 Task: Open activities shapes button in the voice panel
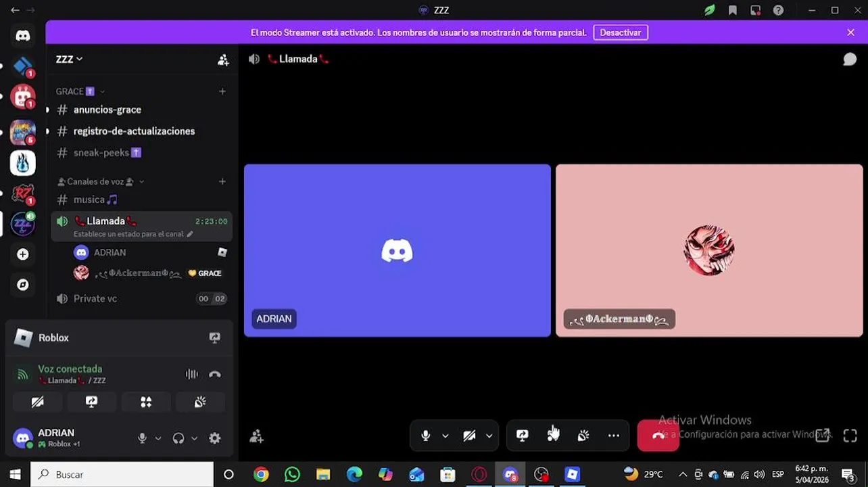tap(146, 402)
